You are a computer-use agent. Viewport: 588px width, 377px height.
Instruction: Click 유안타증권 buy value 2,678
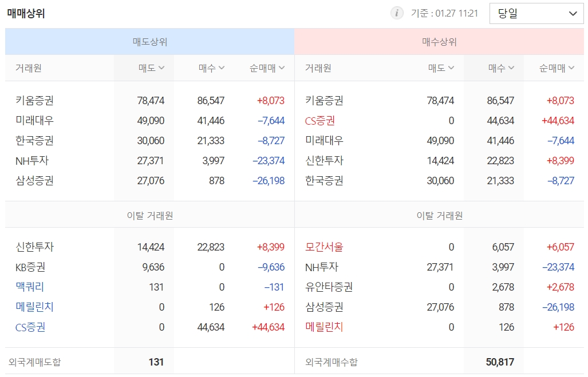[x=503, y=287]
